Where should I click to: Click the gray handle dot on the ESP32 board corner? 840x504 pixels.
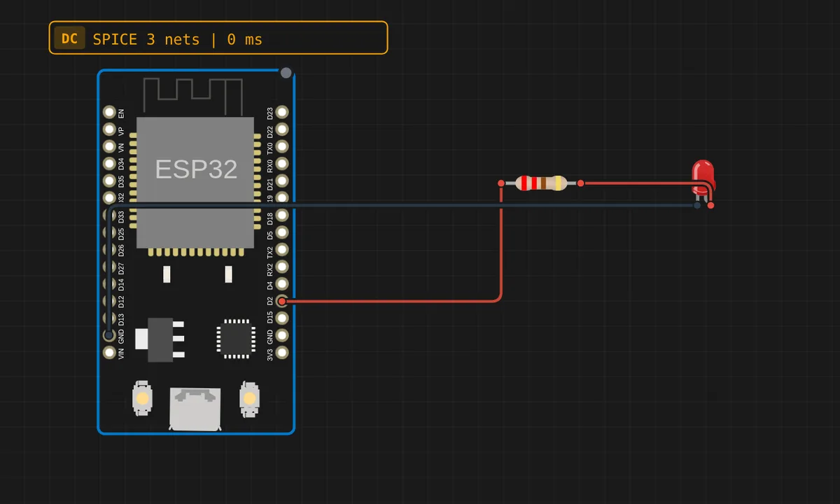tap(286, 72)
